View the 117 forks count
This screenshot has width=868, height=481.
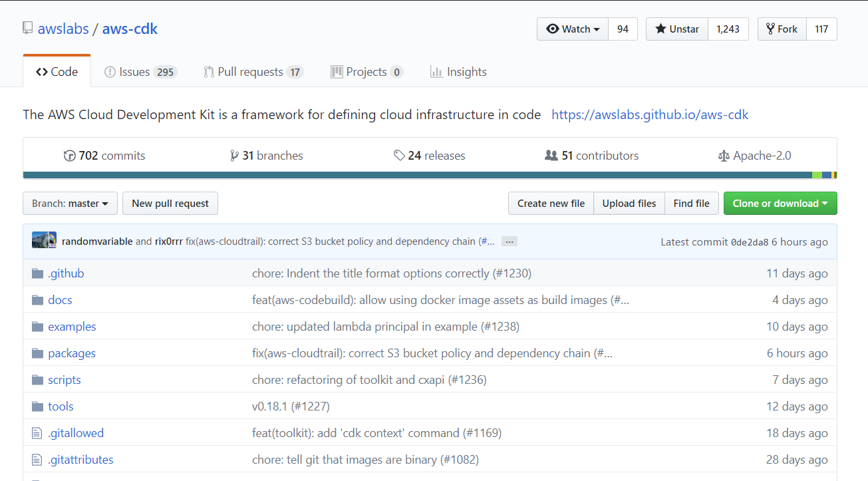coord(821,29)
